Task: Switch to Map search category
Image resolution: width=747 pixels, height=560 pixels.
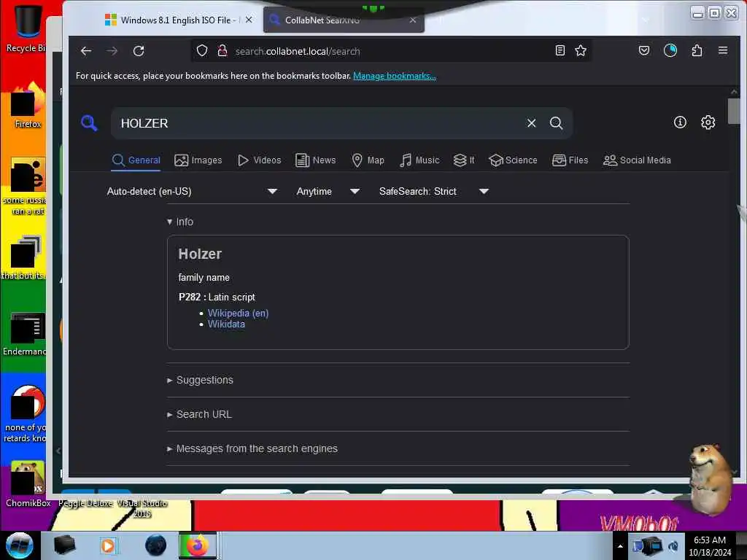Action: click(x=368, y=160)
